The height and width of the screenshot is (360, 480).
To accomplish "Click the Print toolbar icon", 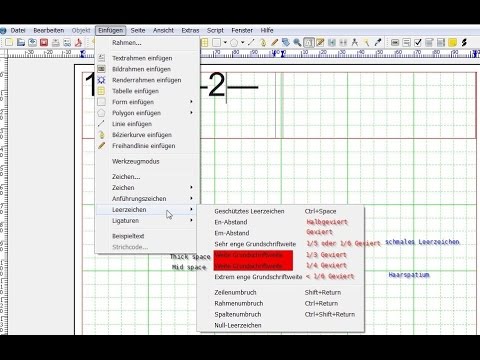I will tap(56, 42).
